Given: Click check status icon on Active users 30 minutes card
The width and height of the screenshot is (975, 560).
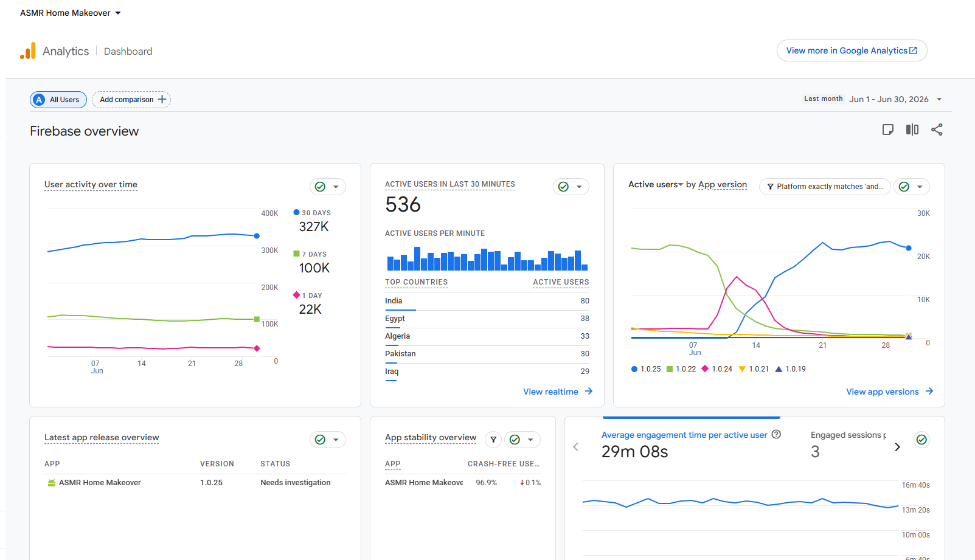Looking at the screenshot, I should 563,187.
